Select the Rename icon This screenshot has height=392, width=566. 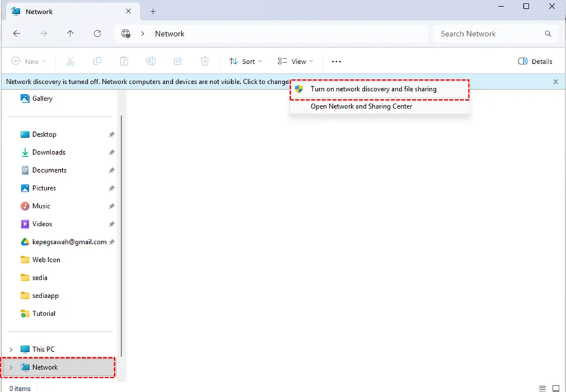[x=151, y=61]
